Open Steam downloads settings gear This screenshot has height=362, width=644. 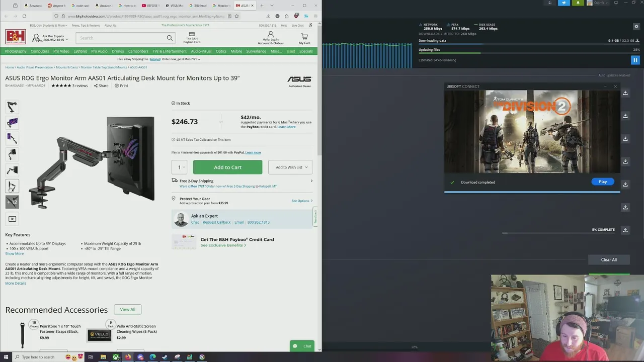636,26
